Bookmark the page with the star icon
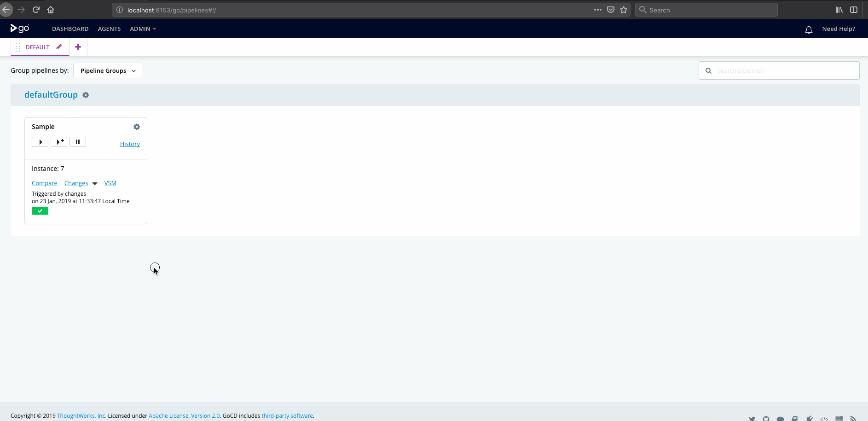868x421 pixels. pos(624,10)
